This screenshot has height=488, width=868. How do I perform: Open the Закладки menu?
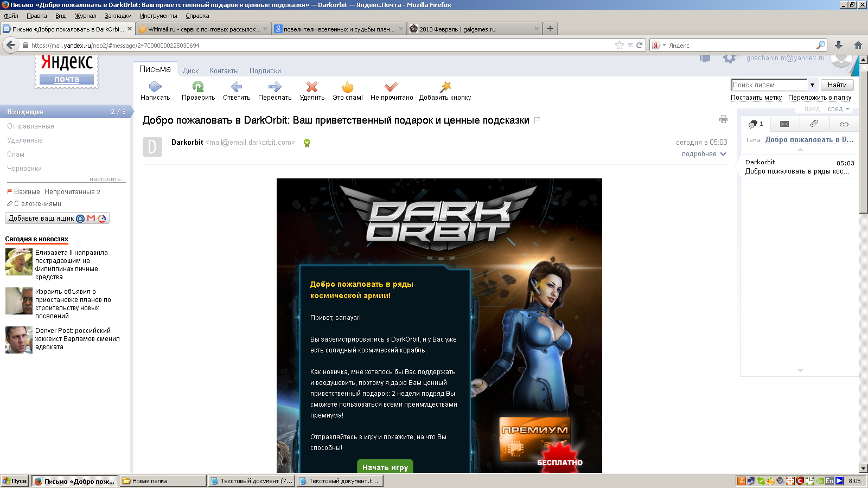[118, 16]
